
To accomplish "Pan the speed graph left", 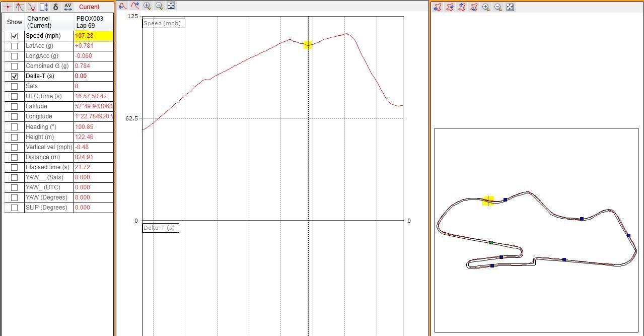I will tap(123, 6).
